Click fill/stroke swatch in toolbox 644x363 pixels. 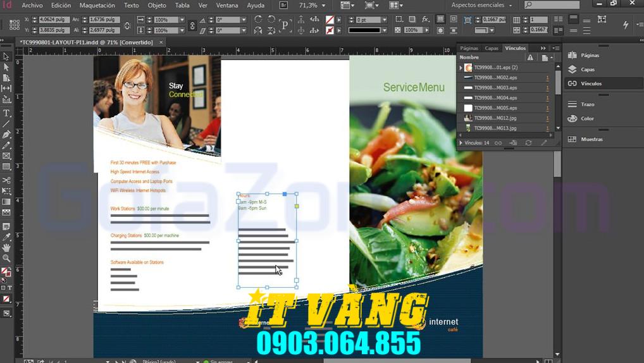(x=5, y=272)
